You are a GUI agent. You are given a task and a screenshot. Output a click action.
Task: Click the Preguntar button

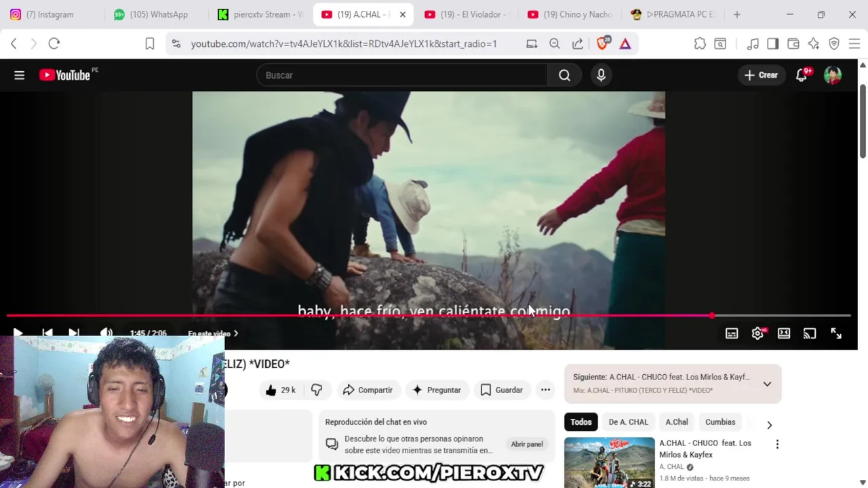437,390
